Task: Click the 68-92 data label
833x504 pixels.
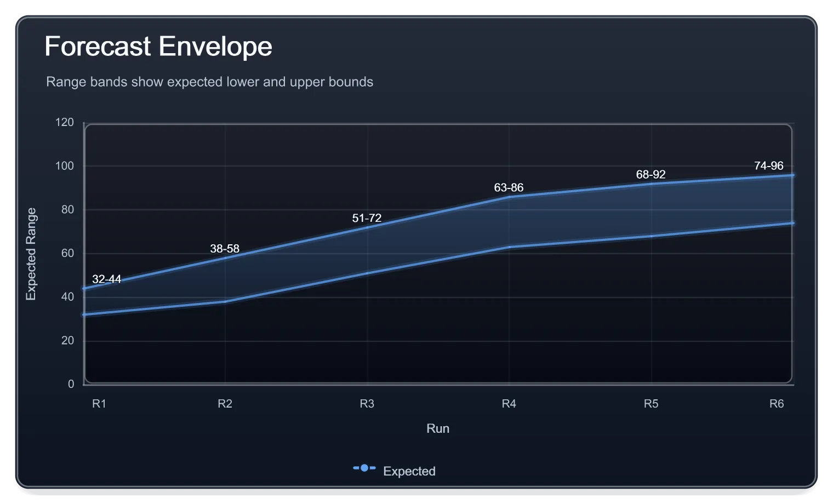Action: (651, 174)
